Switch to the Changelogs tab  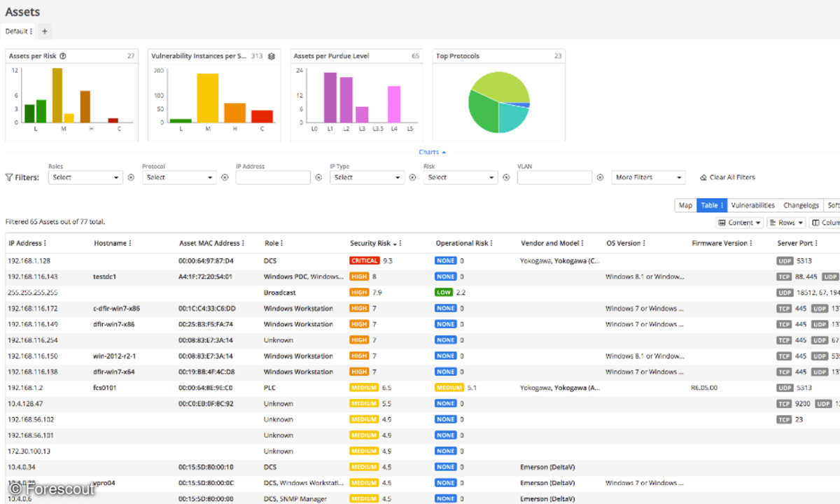(801, 205)
